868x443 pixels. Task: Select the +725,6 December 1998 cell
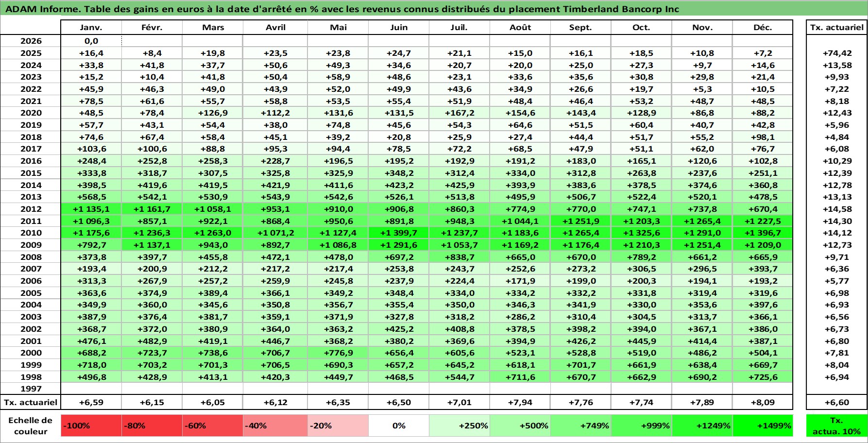(763, 377)
